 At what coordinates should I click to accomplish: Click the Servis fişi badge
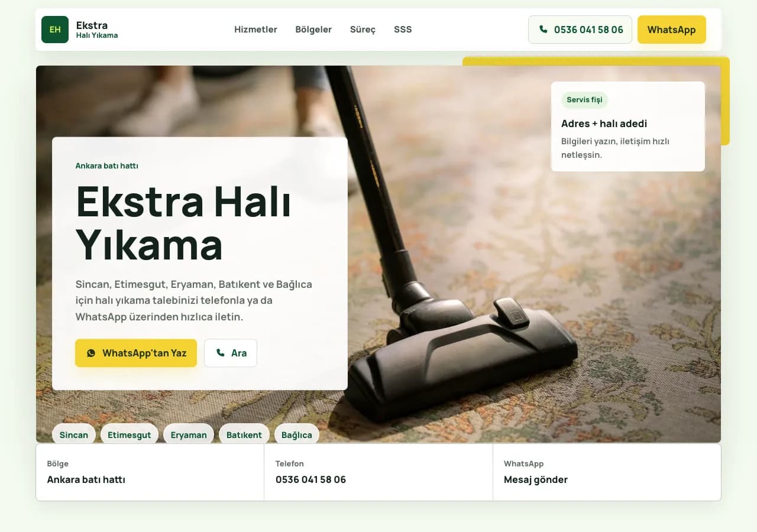point(584,100)
